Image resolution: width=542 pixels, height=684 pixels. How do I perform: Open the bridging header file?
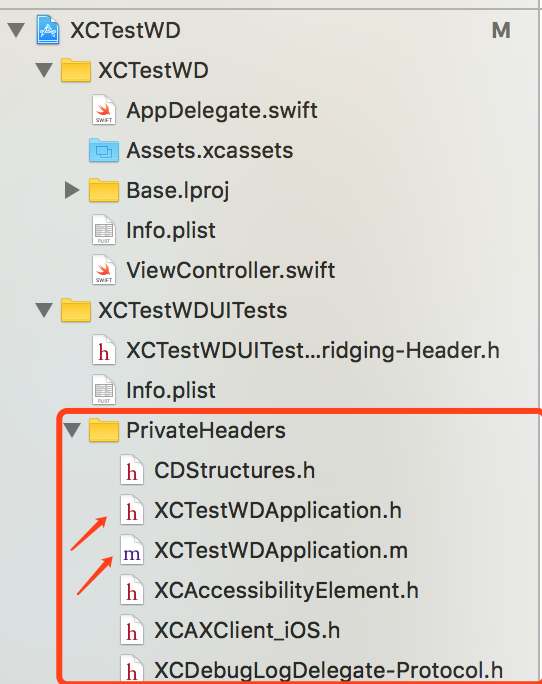pyautogui.click(x=313, y=350)
